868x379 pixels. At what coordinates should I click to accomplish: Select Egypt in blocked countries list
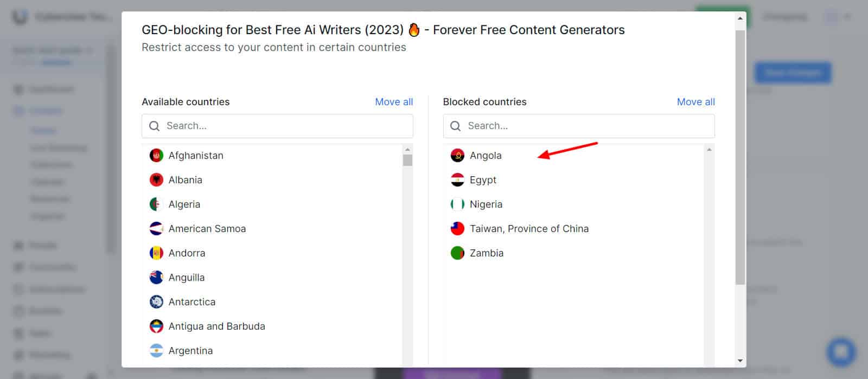point(483,180)
